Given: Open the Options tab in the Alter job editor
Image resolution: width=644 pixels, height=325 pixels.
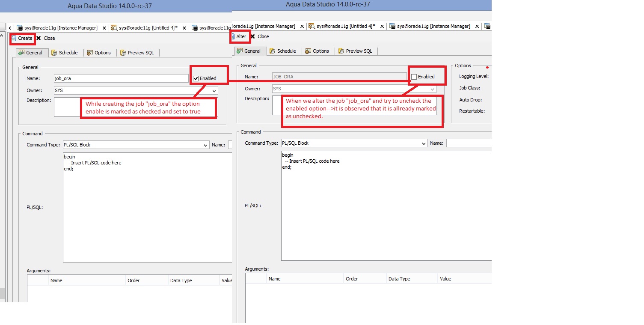Looking at the screenshot, I should [x=317, y=51].
